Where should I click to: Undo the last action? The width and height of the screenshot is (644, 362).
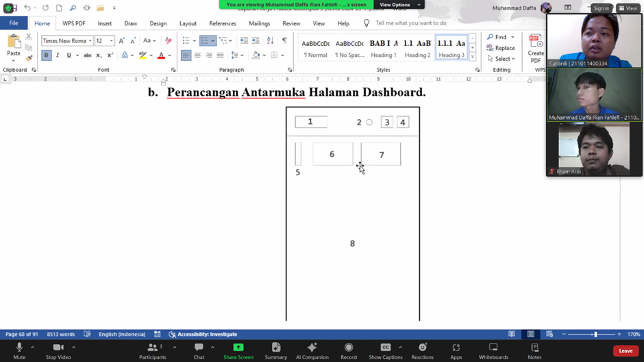27,8
